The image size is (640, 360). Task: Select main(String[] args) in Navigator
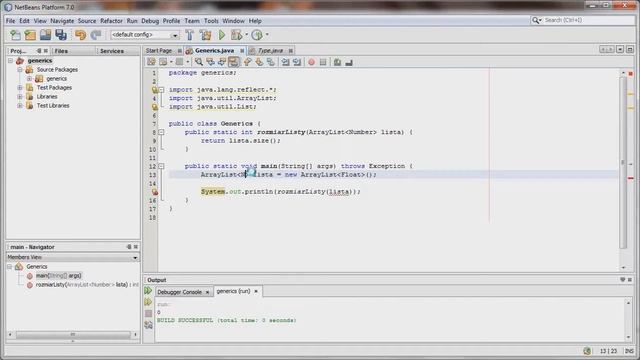(x=58, y=276)
